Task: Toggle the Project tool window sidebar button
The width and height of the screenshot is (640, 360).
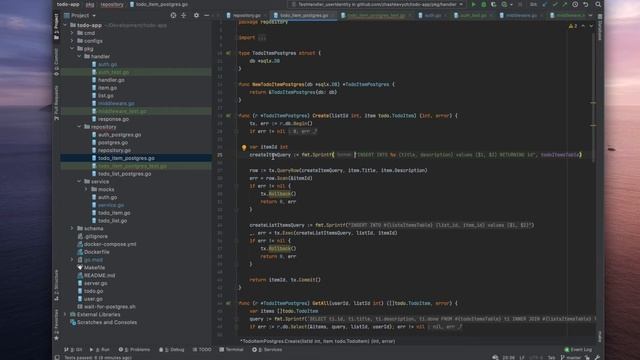Action: pos(56,26)
